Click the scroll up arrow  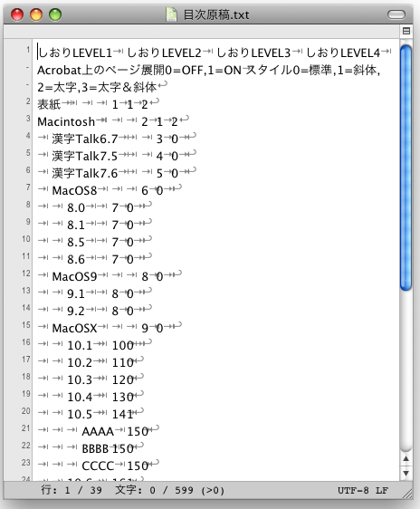click(x=406, y=458)
